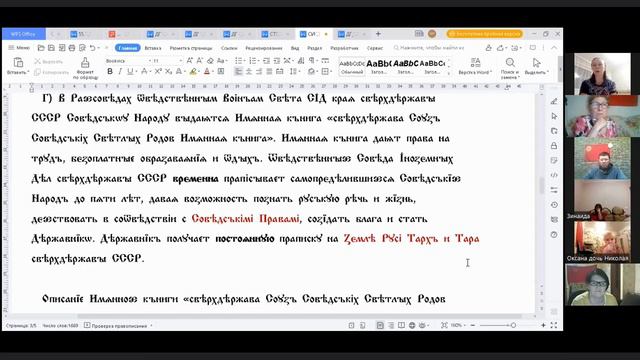This screenshot has width=640, height=360.
Task: Click the character border icon beside font color
Action: (221, 71)
